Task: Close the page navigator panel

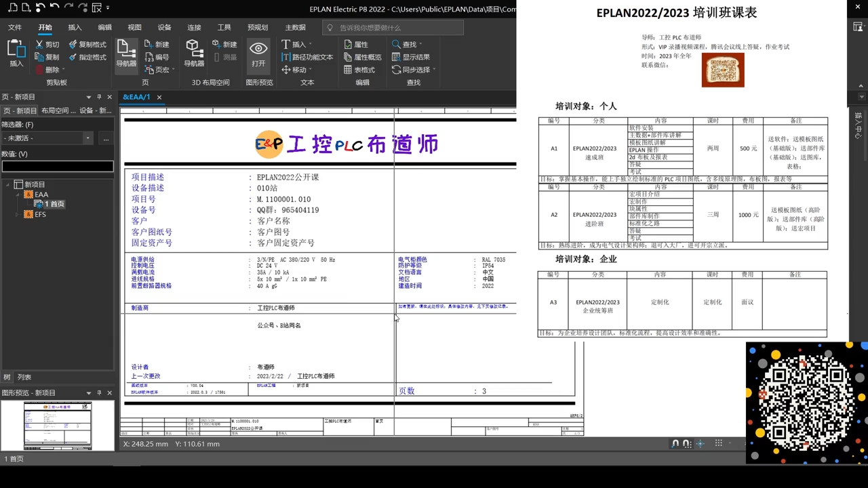Action: 109,97
